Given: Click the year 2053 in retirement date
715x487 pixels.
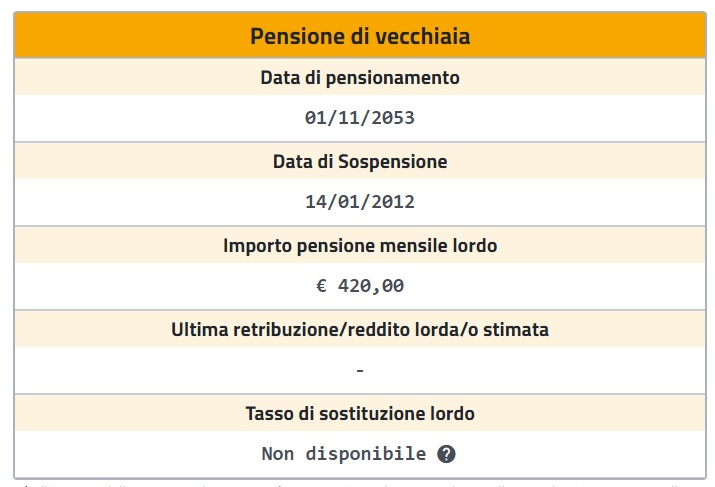Looking at the screenshot, I should point(393,118).
